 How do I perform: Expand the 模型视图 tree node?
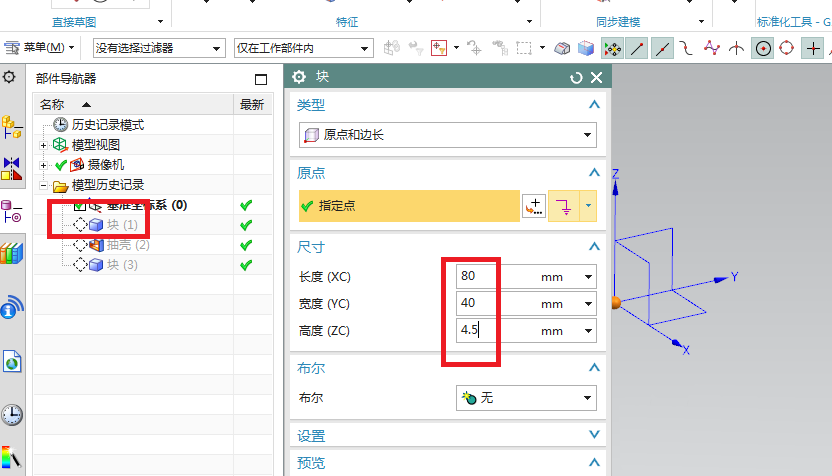click(44, 145)
